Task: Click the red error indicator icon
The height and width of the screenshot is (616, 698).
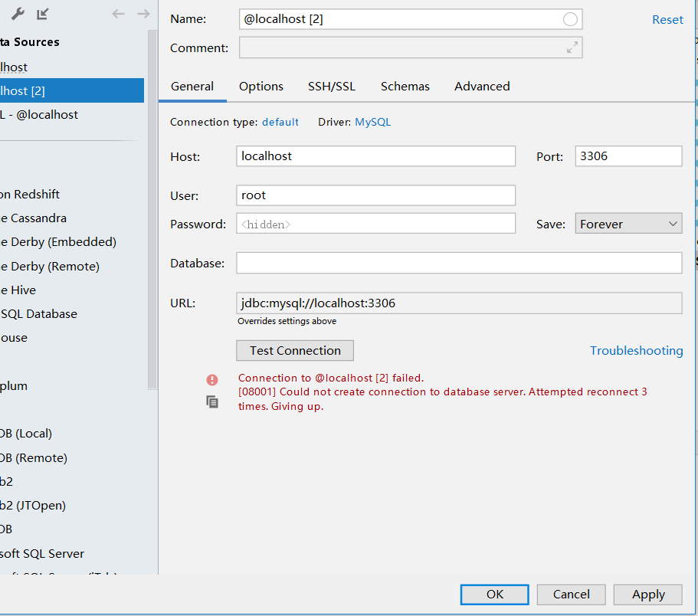Action: click(212, 379)
